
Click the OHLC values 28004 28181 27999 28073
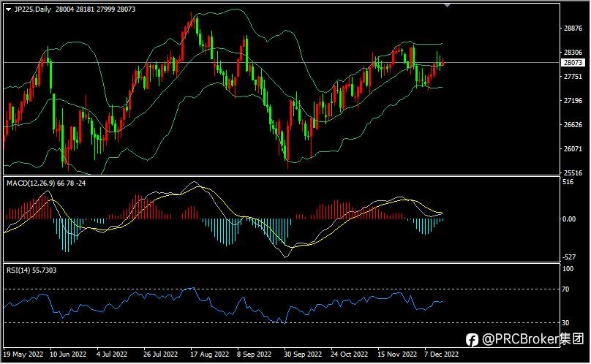coord(95,10)
